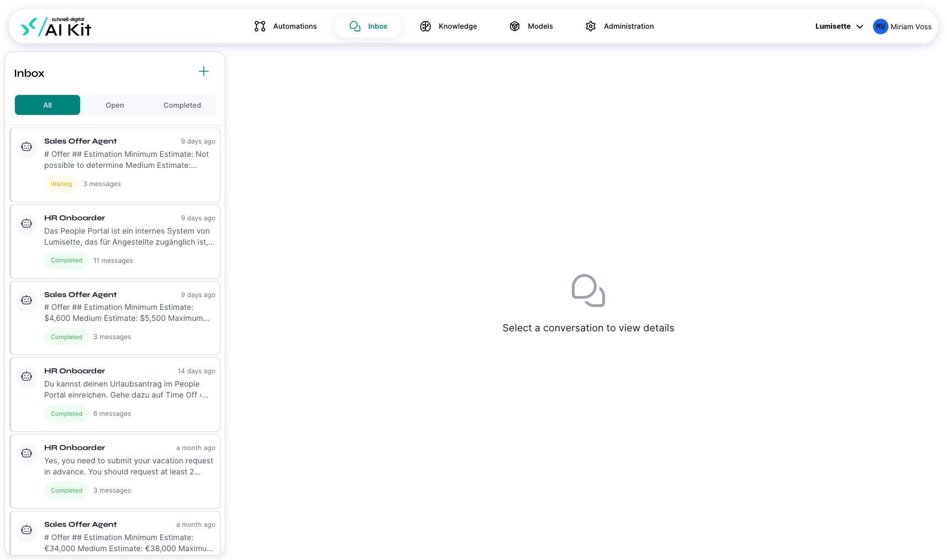Click bot icon of Waiting Sales Offer Agent
The width and height of the screenshot is (947, 560).
coord(27,146)
